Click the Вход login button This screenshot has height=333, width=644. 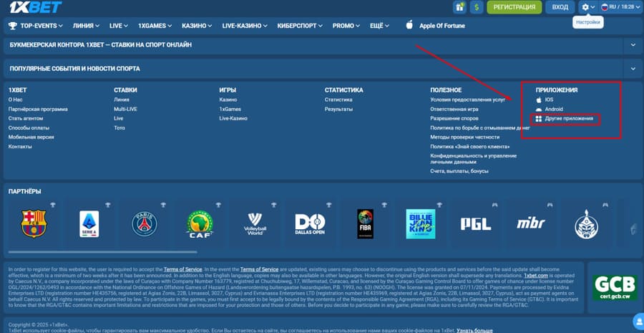pyautogui.click(x=560, y=7)
